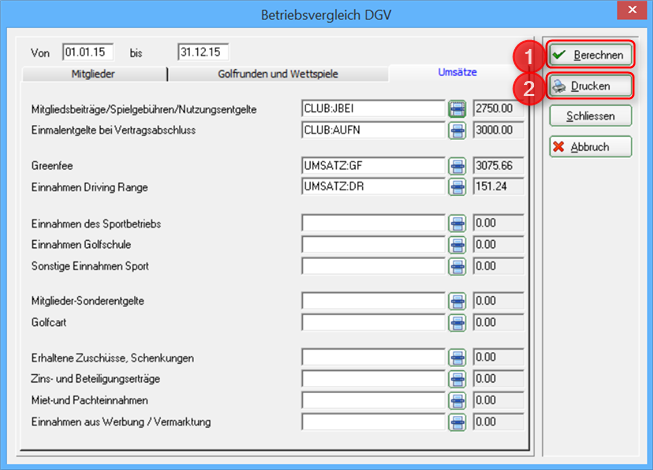Click the Schliessen button
The image size is (653, 470).
tap(590, 116)
